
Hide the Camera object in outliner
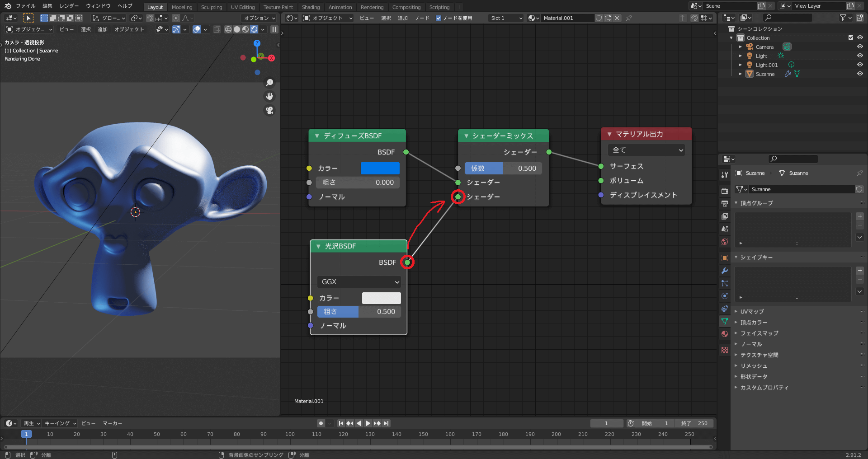[x=860, y=47]
